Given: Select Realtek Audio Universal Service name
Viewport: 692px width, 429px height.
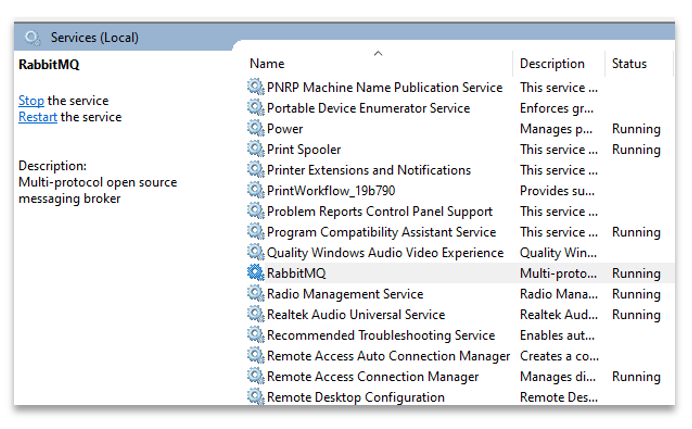Looking at the screenshot, I should pos(356,315).
